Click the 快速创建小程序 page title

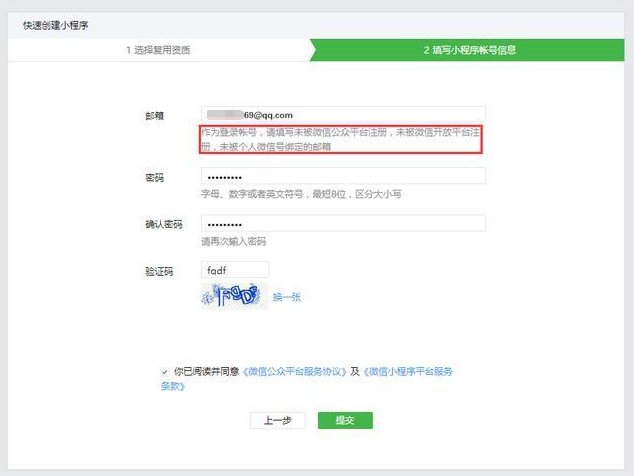pos(55,25)
